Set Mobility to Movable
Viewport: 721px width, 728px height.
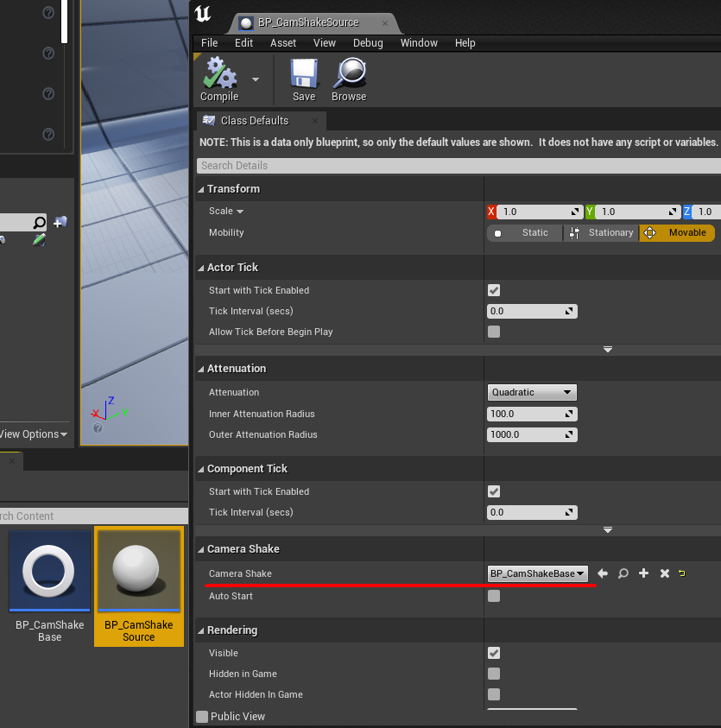coord(677,232)
